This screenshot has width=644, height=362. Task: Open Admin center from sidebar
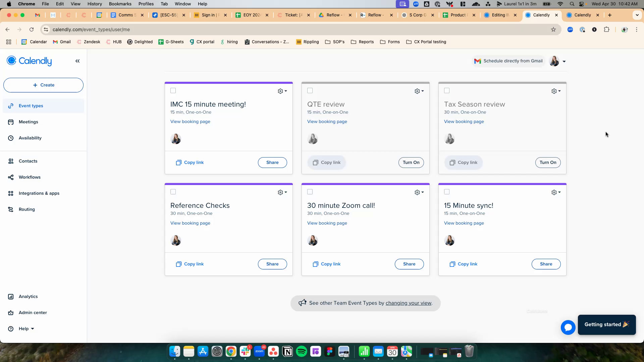click(33, 313)
